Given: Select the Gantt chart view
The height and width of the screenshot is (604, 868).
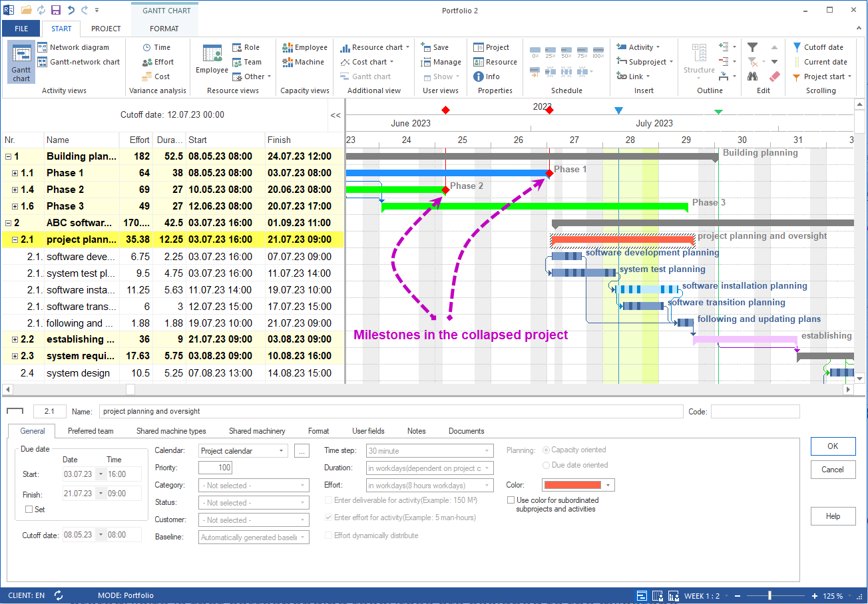Looking at the screenshot, I should [x=21, y=62].
